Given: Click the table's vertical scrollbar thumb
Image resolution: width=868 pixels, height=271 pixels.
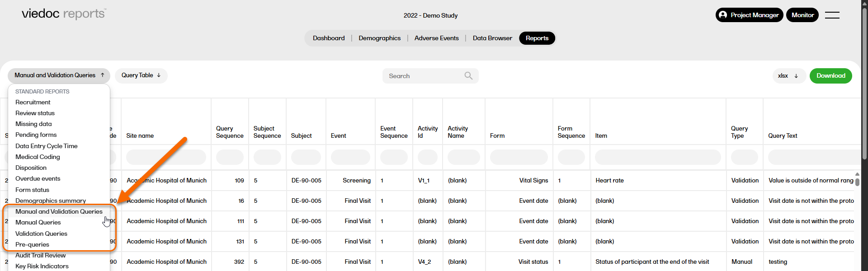Looking at the screenshot, I should coord(857,182).
